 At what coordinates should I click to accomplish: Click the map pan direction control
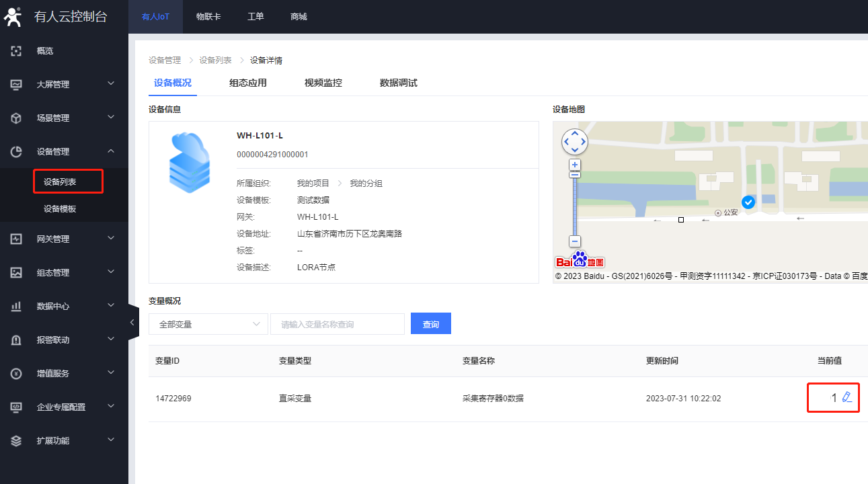574,141
